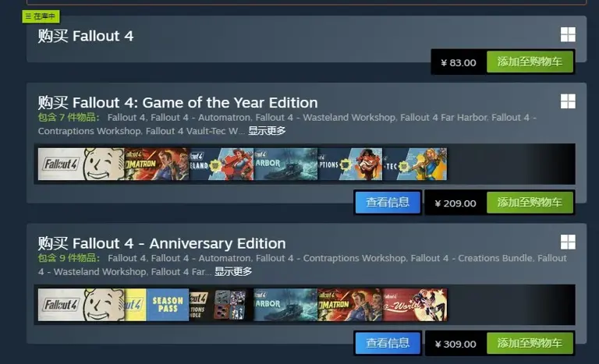Click the green 在库中 library badge
The height and width of the screenshot is (364, 599).
click(41, 16)
